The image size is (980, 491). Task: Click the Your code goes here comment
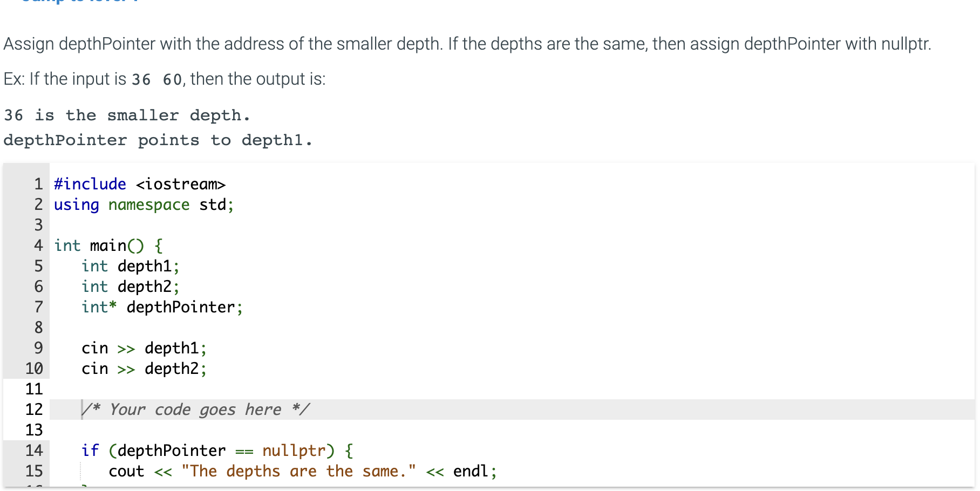point(196,410)
